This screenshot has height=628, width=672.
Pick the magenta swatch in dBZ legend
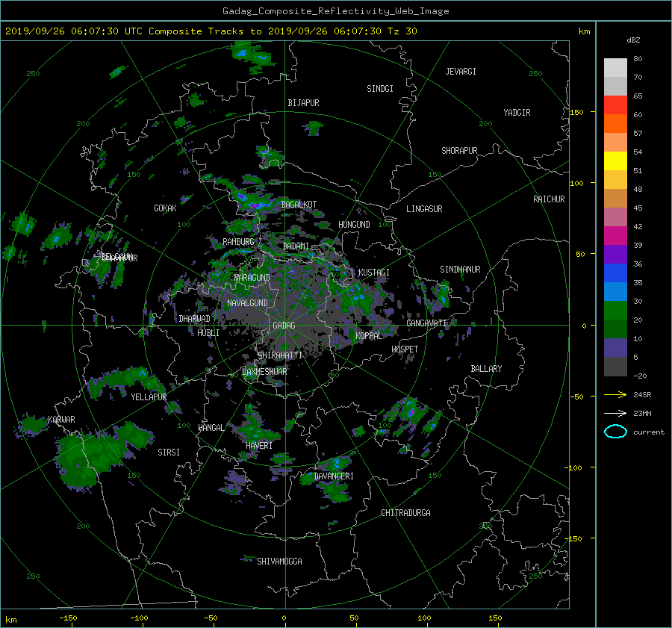click(615, 236)
